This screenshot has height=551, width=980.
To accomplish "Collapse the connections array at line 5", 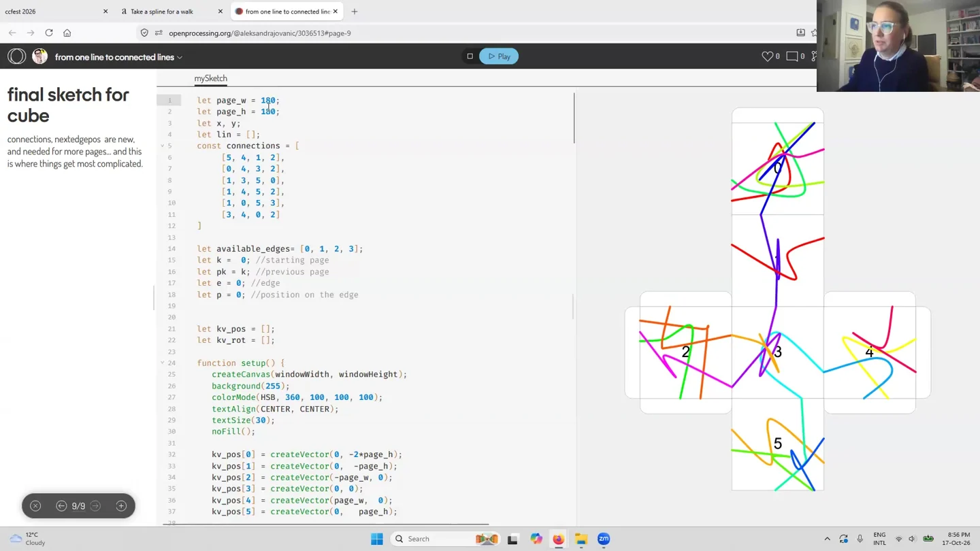I will pos(163,146).
